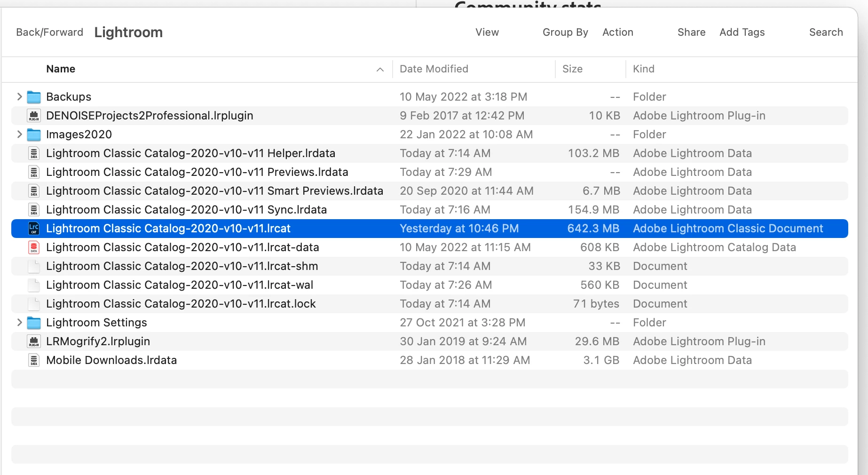Select Images2020 folder name
The image size is (868, 475).
point(79,135)
